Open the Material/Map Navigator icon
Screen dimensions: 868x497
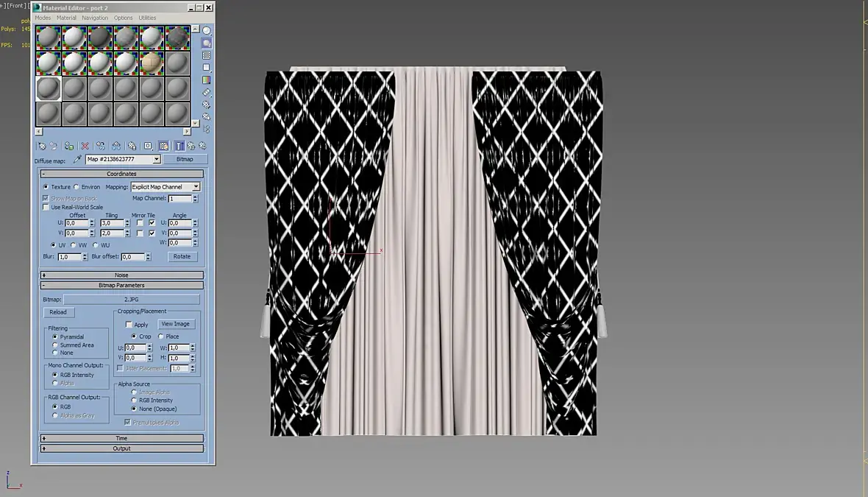207,129
